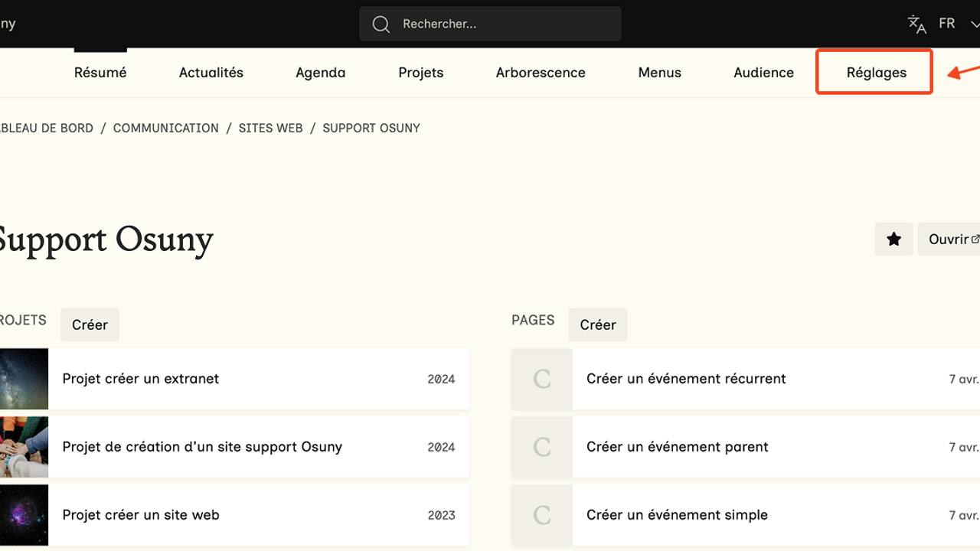Open the Réglages tab

click(x=876, y=73)
